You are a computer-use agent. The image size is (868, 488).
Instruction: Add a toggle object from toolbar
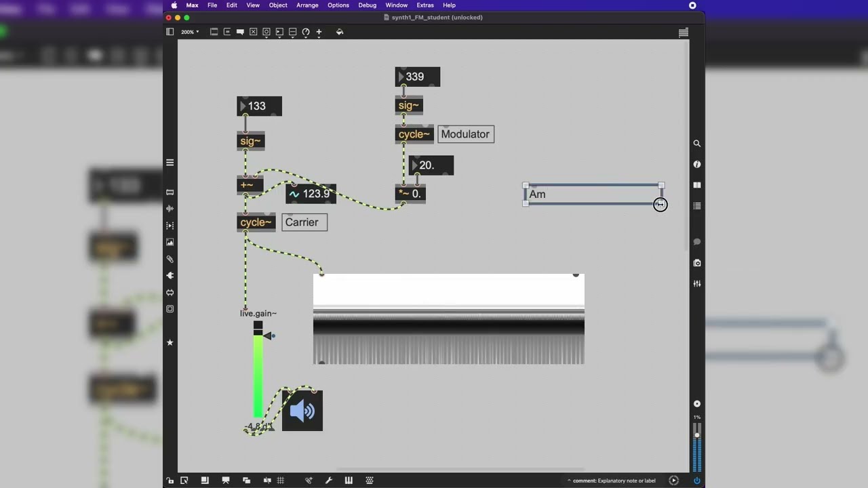pyautogui.click(x=253, y=32)
